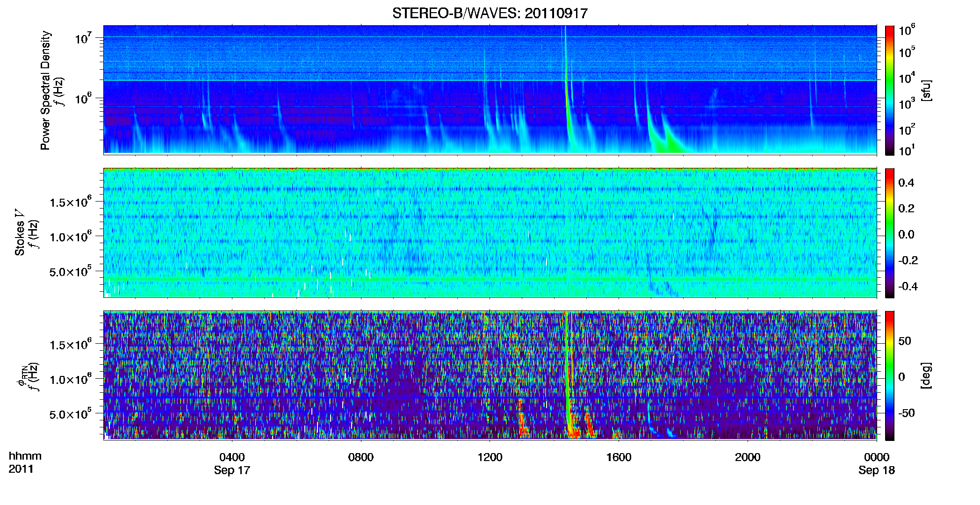The image size is (980, 505).
Task: Click the Power Spectral Density axis label
Action: (45, 90)
